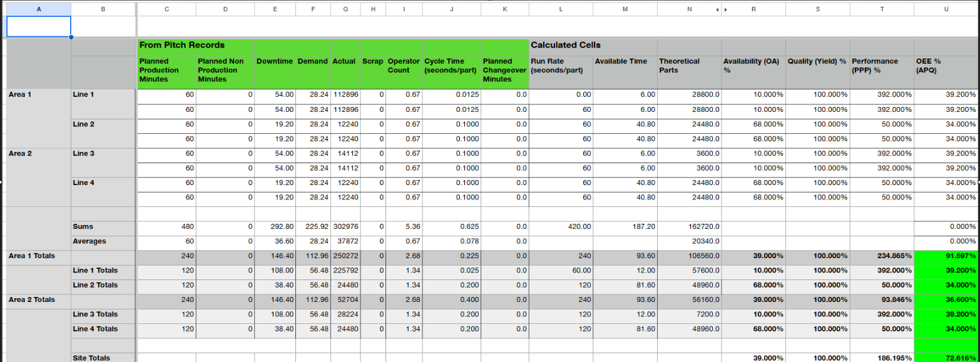Click the 'Area 1' row label
Screen dimensions: 980x362
pos(20,95)
